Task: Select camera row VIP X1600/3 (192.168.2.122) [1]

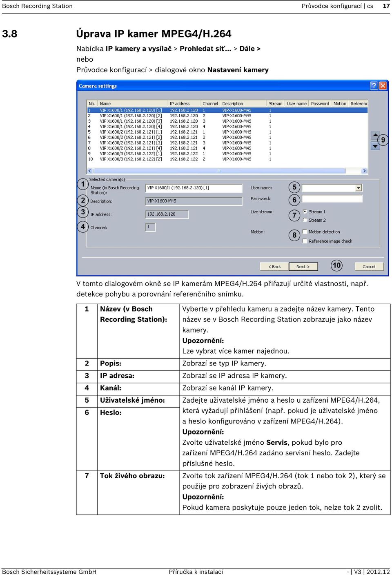Action: (x=227, y=154)
